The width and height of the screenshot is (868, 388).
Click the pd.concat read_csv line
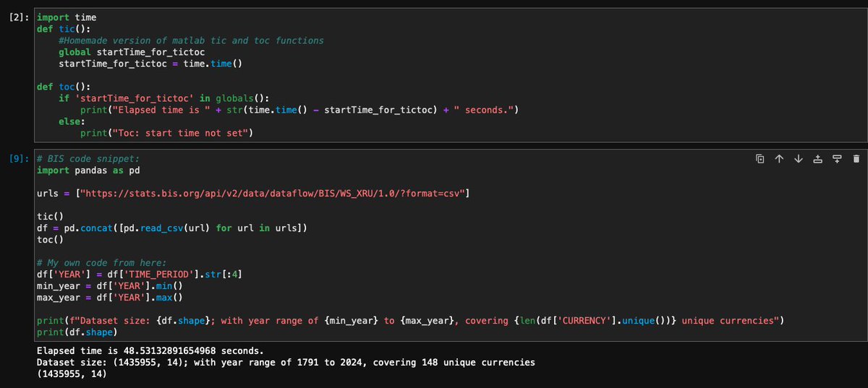tap(173, 228)
